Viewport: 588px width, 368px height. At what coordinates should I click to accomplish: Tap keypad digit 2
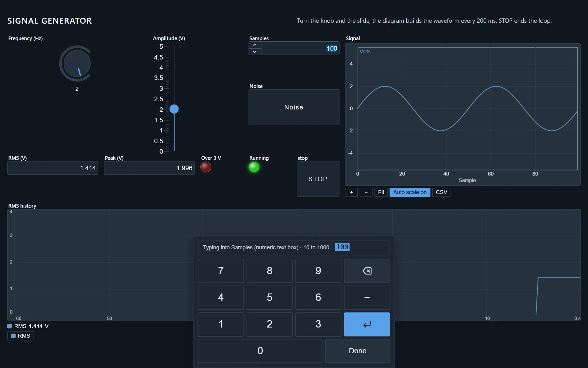[269, 324]
